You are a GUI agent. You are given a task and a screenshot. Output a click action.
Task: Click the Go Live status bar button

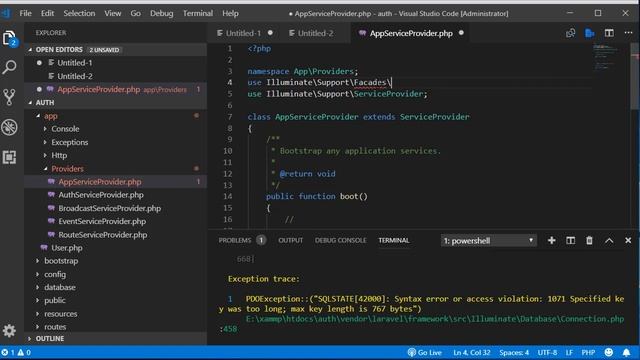(424, 352)
